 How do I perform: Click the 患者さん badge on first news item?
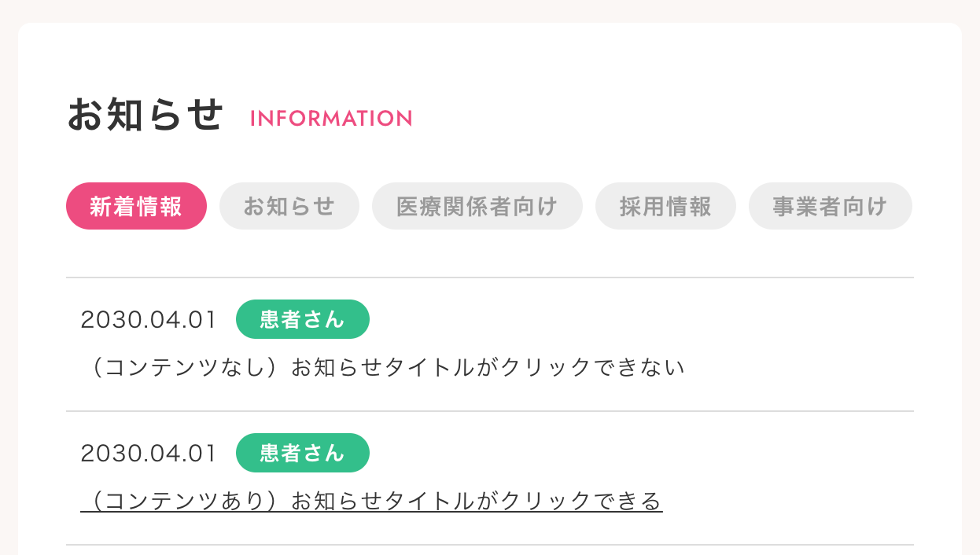[x=302, y=319]
